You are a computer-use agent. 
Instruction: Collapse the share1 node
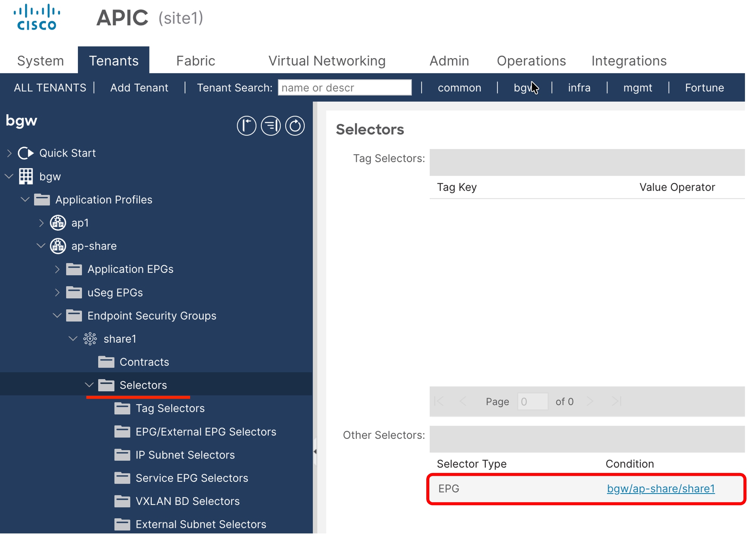click(x=73, y=338)
